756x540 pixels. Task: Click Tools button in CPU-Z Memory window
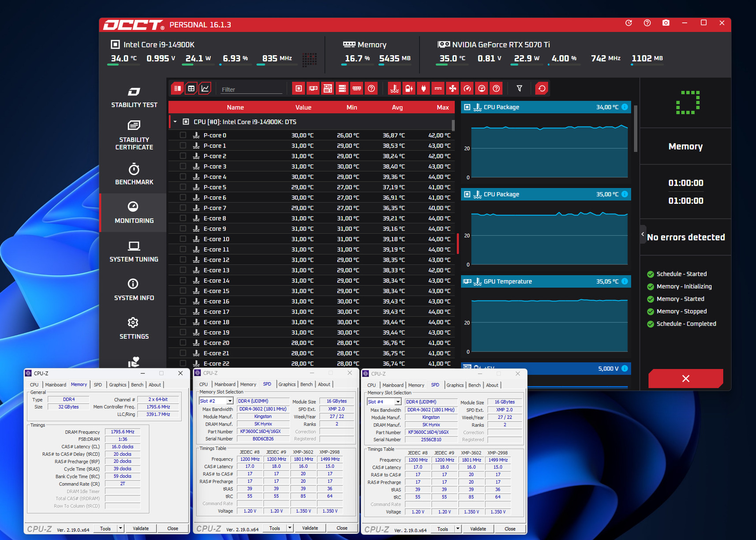point(105,528)
